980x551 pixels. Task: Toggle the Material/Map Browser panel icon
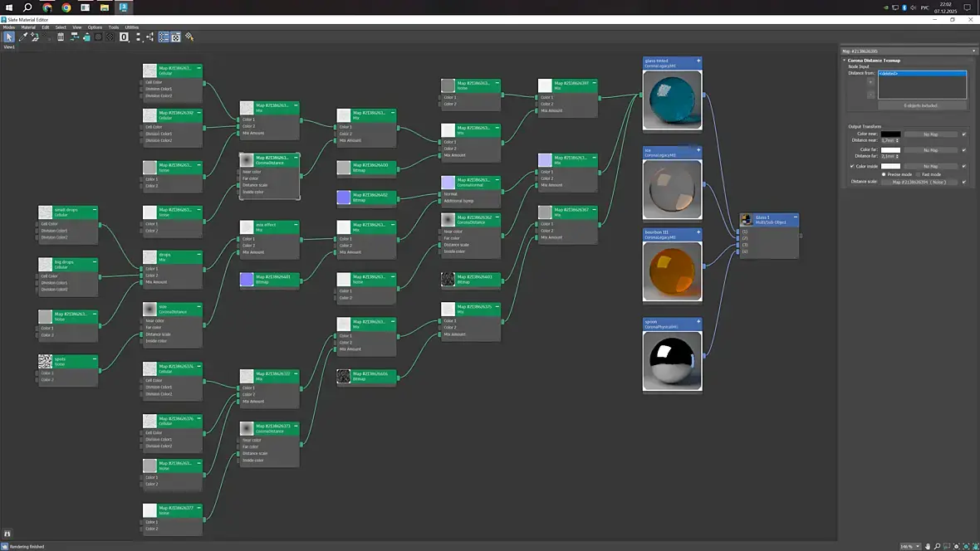164,37
